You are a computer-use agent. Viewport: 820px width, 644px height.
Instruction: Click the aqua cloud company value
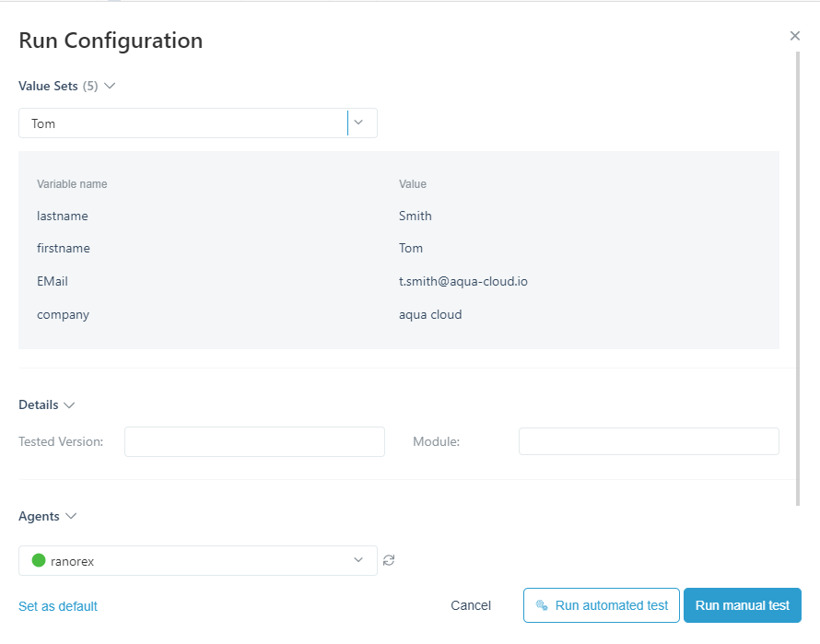[430, 314]
